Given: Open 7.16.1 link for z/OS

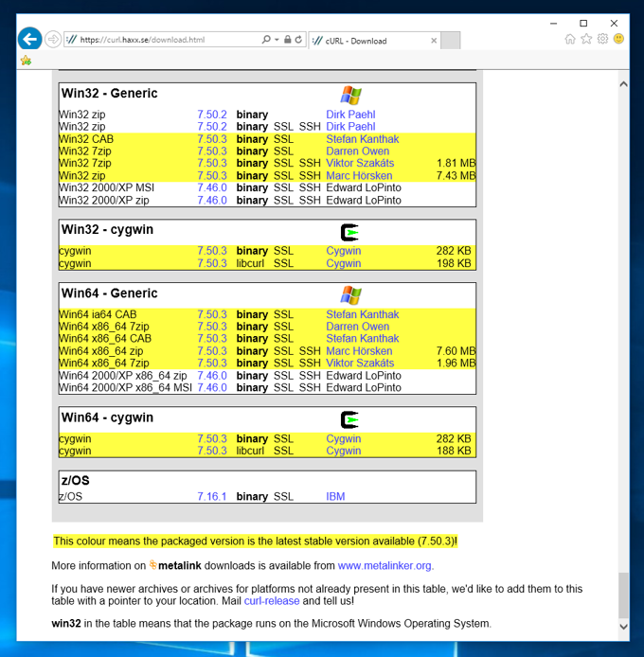Looking at the screenshot, I should click(x=212, y=496).
